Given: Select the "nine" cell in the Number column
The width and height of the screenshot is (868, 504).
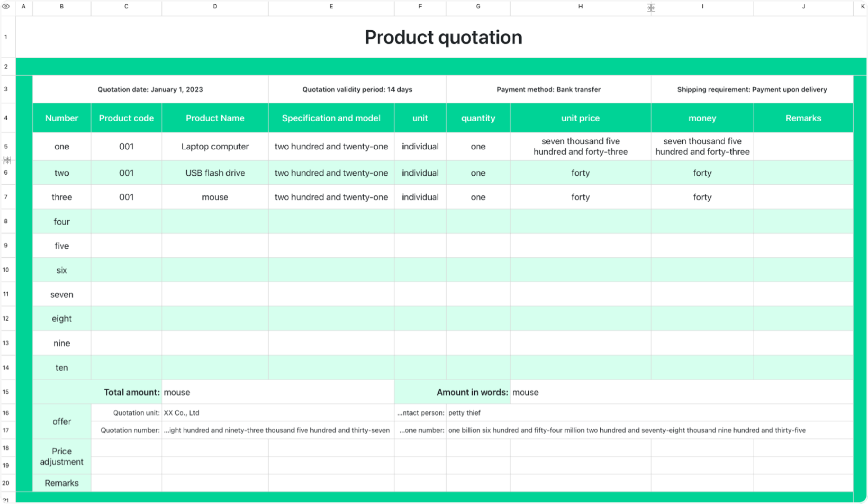Looking at the screenshot, I should (62, 343).
